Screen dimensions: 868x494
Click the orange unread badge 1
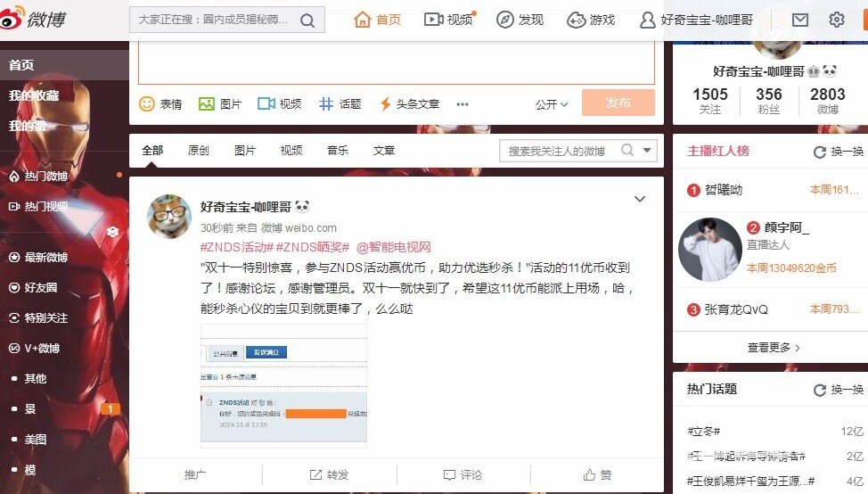[x=111, y=408]
